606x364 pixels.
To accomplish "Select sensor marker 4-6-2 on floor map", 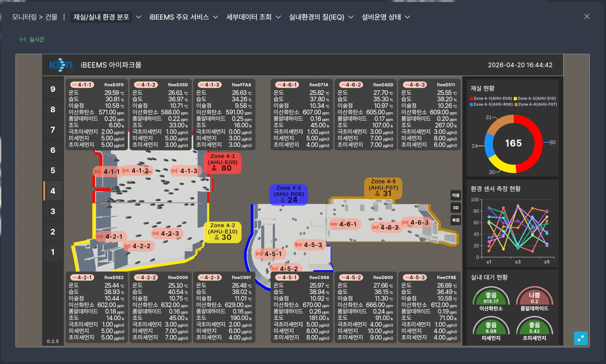I will click(x=387, y=227).
